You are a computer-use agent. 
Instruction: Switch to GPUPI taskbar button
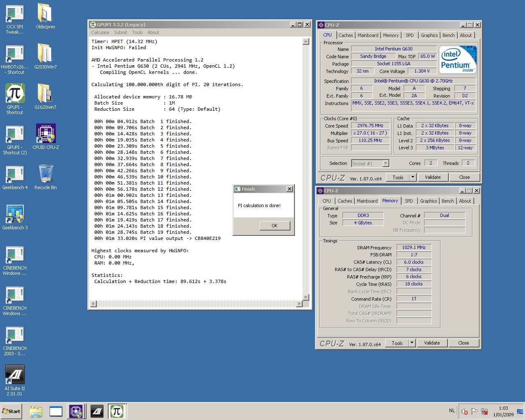tap(117, 411)
